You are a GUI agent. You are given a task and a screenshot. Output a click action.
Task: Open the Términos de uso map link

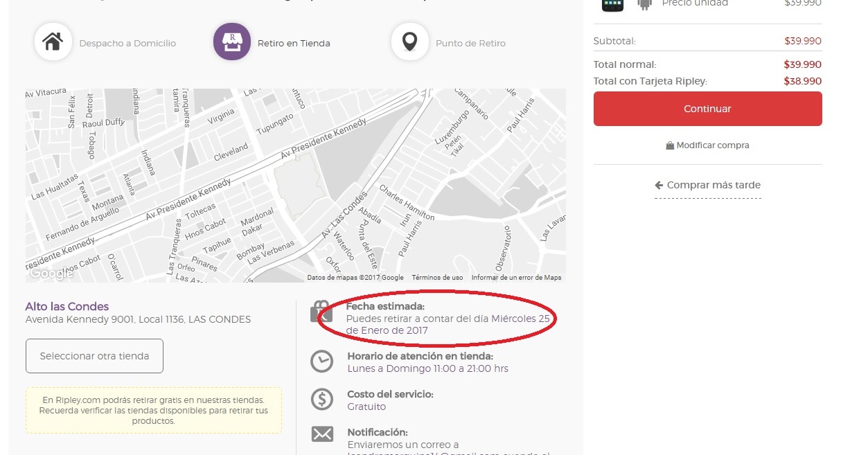(x=437, y=278)
